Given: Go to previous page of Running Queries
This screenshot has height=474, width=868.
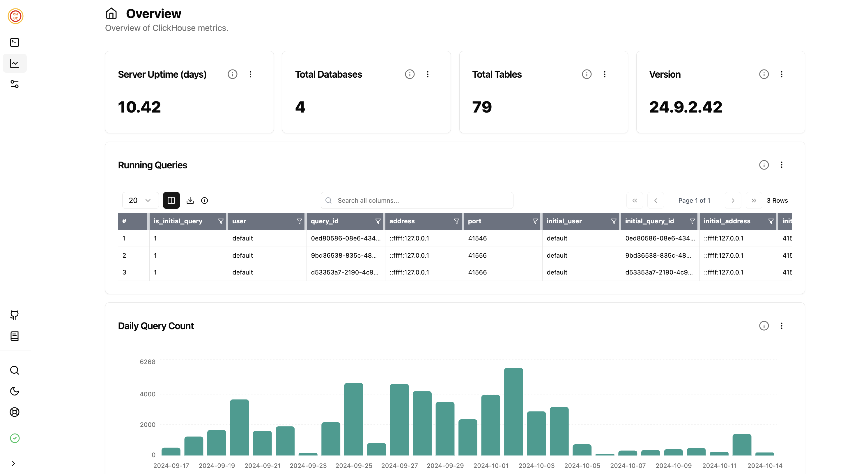Looking at the screenshot, I should tap(656, 201).
